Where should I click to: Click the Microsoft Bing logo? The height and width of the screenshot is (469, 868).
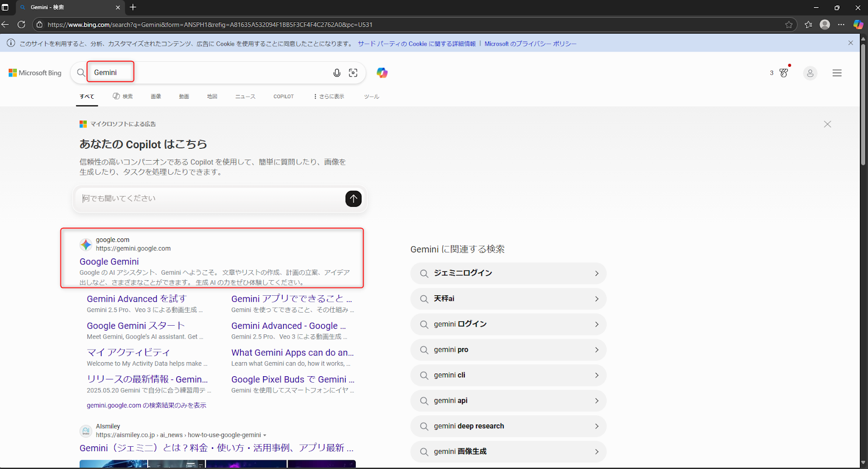coord(35,73)
